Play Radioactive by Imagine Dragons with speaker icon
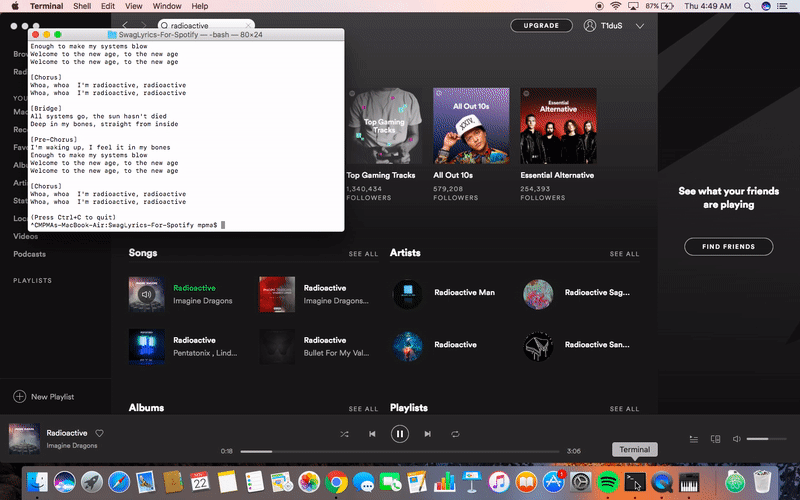Viewport: 800px width, 500px height. 146,294
